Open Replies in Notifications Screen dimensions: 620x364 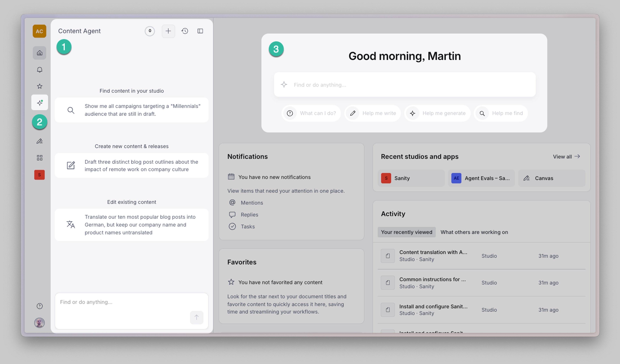pos(244,215)
